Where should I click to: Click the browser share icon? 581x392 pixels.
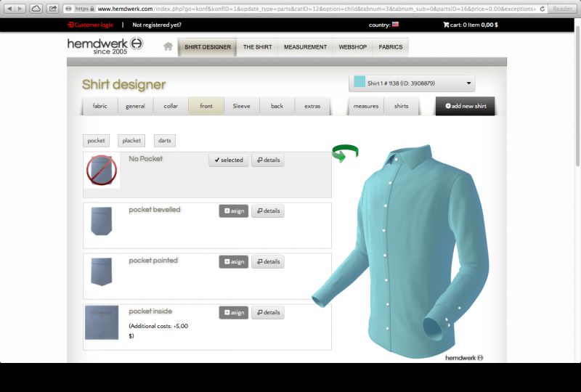(x=53, y=9)
